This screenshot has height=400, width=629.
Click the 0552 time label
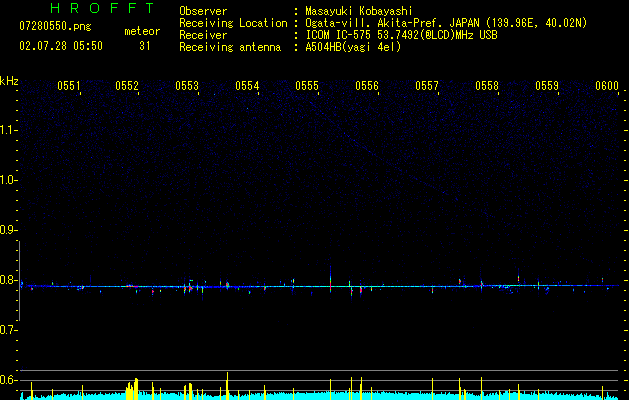127,86
